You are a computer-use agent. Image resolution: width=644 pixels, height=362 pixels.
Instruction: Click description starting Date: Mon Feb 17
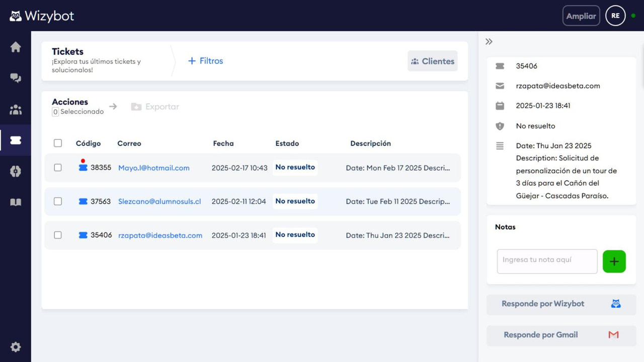[398, 168]
